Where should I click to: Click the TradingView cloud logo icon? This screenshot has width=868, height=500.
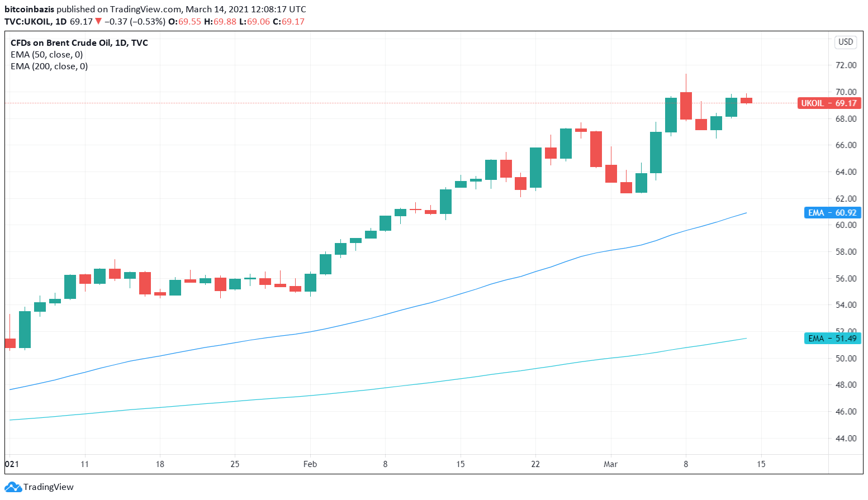click(13, 487)
